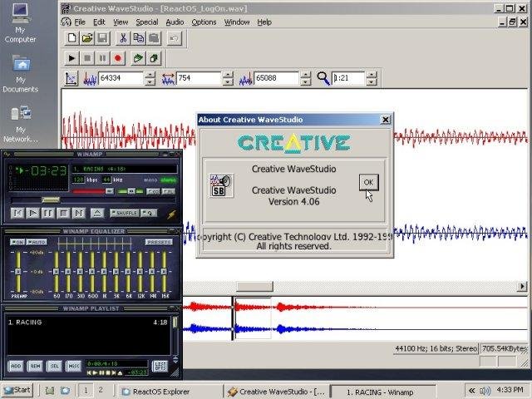Click Winamp's Next Track button
Image resolution: width=532 pixels, height=399 pixels.
pyautogui.click(x=78, y=213)
